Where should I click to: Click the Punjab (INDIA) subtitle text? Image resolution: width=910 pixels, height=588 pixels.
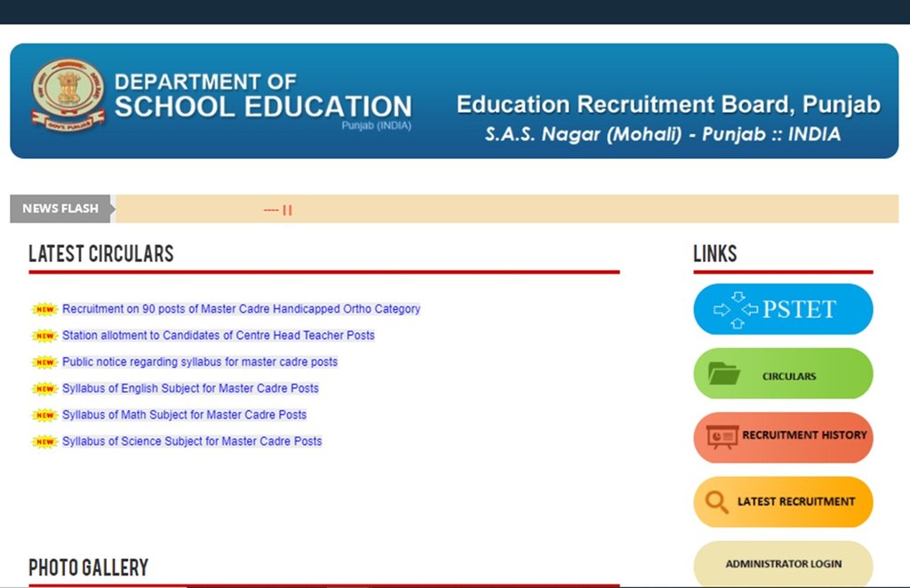pyautogui.click(x=376, y=125)
